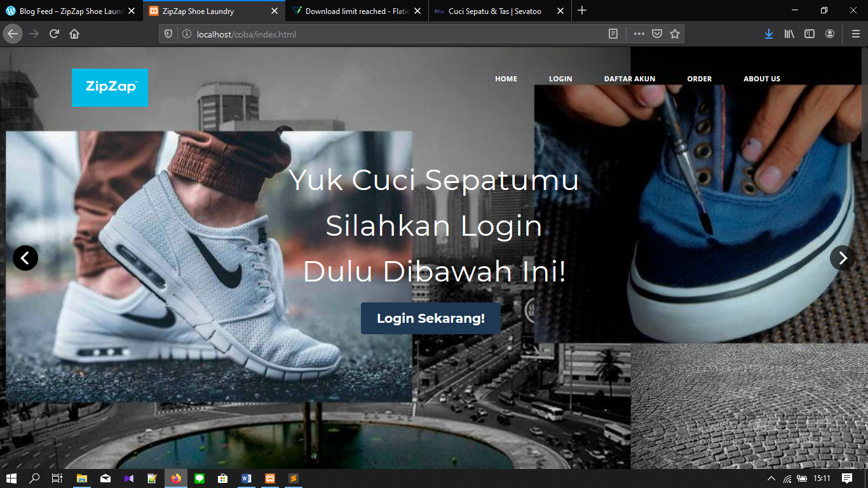
Task: Open the Downloads panel icon
Action: click(769, 34)
